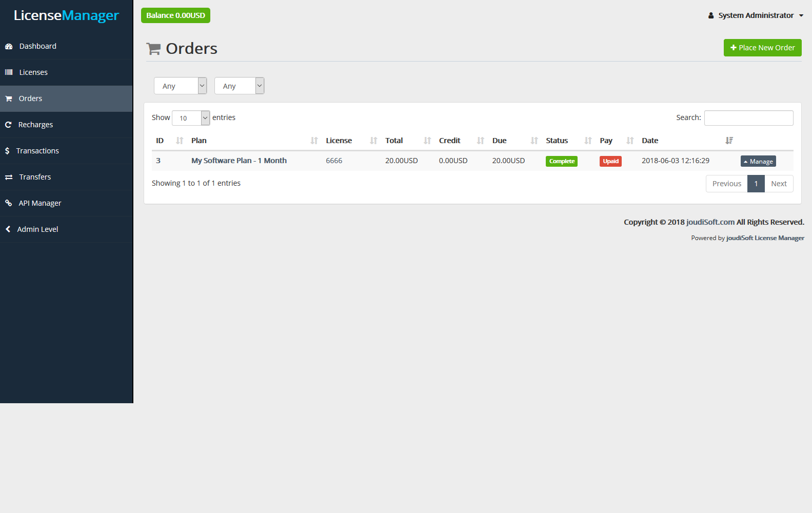The image size is (812, 513).
Task: Click the user icon beside System Administrator
Action: [x=711, y=15]
